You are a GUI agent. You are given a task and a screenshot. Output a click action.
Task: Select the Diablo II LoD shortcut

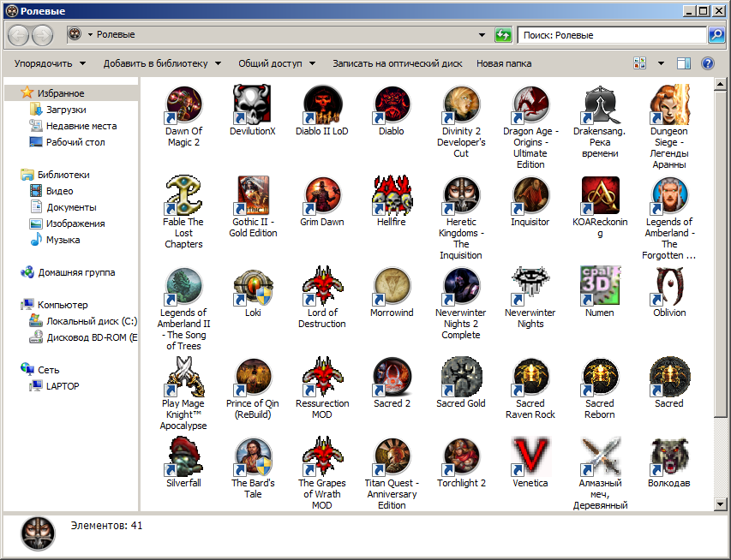322,104
